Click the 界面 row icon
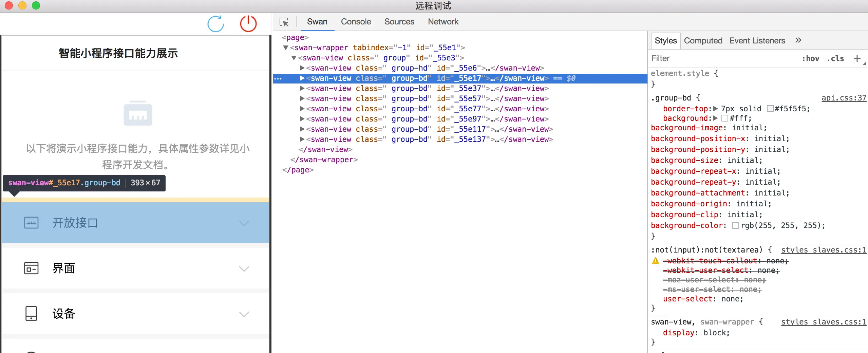Screen dimensions: 868x353 click(31, 268)
